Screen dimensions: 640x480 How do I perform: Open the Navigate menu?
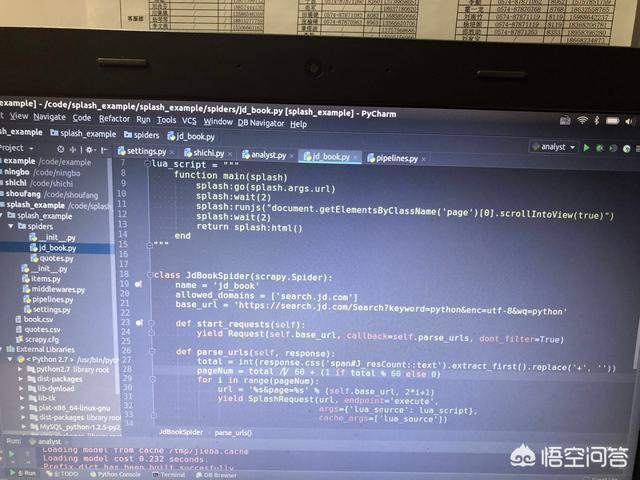pos(49,117)
